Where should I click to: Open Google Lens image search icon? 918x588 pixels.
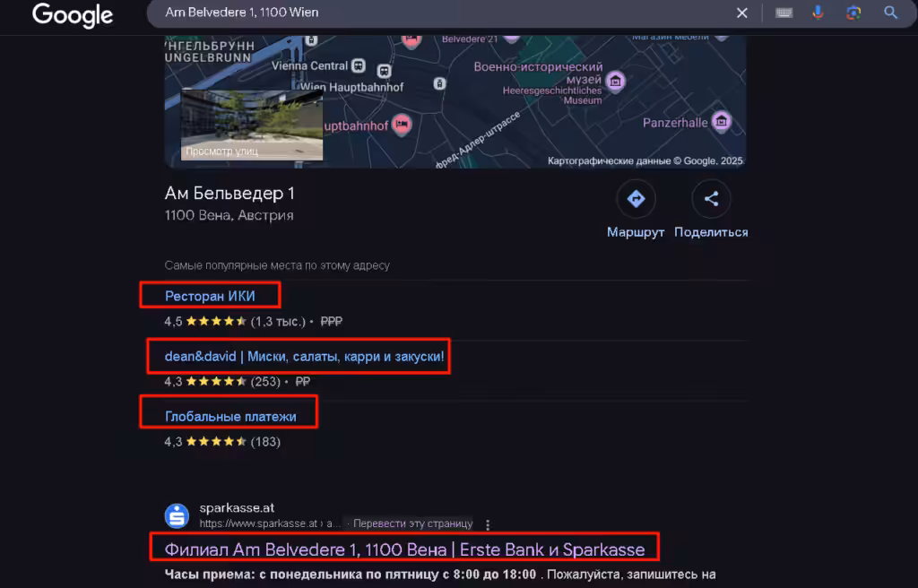(x=853, y=13)
